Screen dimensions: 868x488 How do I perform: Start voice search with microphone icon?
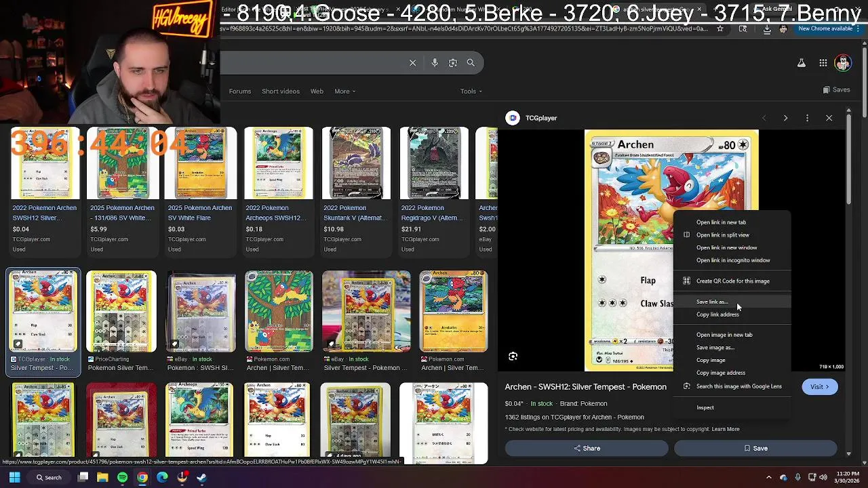435,62
